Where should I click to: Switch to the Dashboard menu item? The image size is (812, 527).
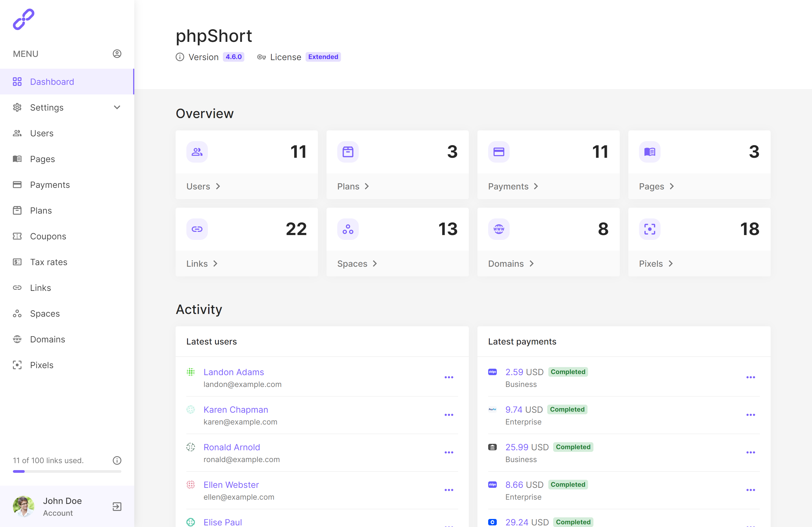52,82
